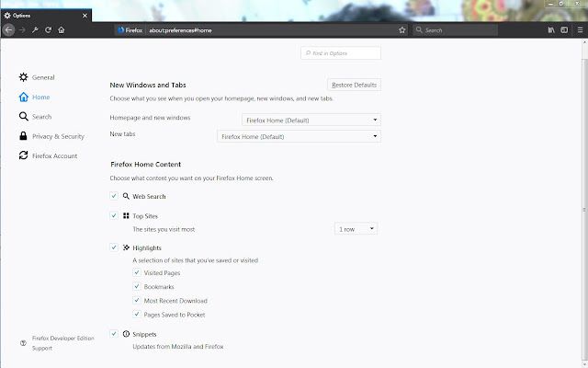Open developer tools wrench icon

(35, 30)
